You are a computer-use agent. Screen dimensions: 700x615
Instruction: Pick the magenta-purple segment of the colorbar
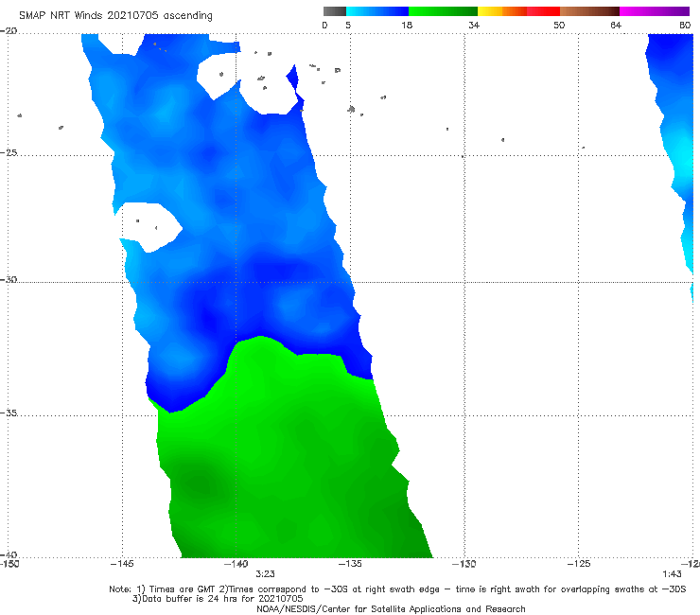click(655, 11)
